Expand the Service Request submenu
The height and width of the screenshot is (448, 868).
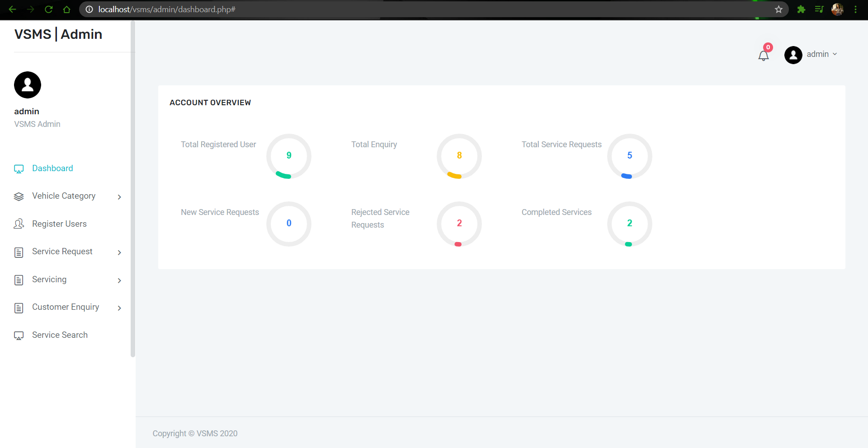(x=119, y=252)
